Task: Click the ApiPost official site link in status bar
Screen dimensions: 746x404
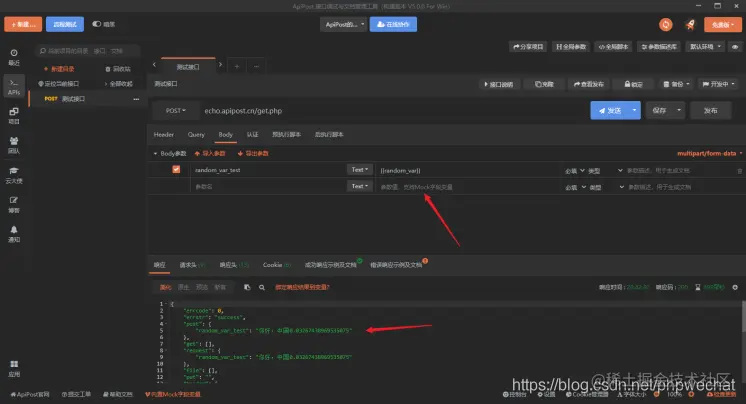Action: pos(30,394)
